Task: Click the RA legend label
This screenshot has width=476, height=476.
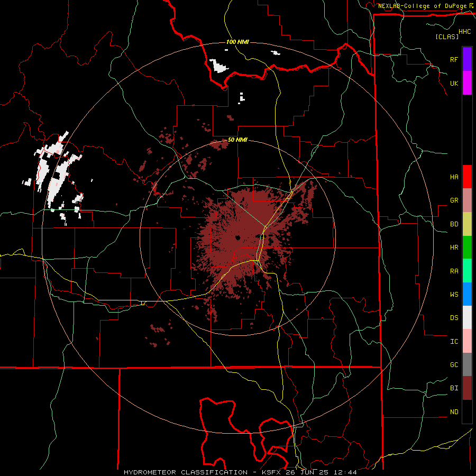Action: coord(454,271)
